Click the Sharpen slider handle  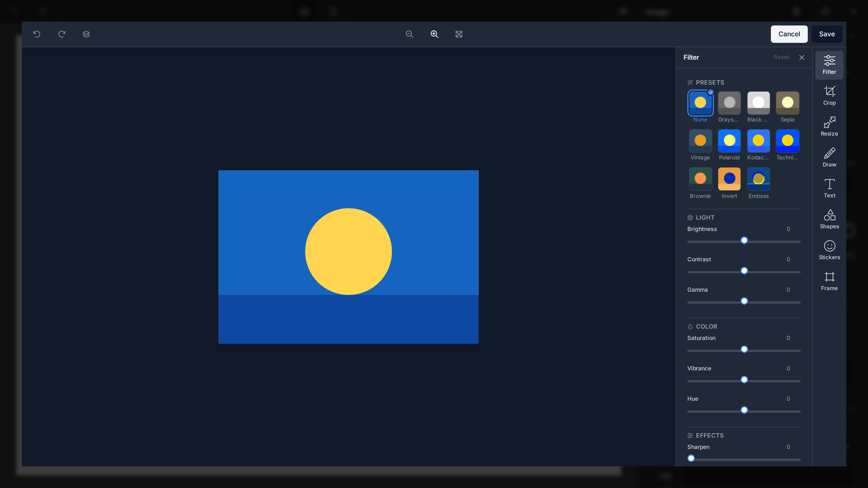click(691, 458)
